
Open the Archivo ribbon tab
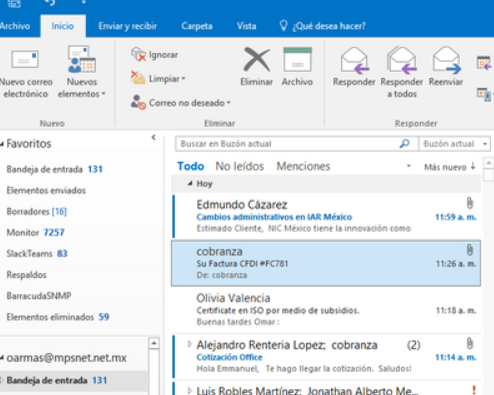click(x=15, y=26)
